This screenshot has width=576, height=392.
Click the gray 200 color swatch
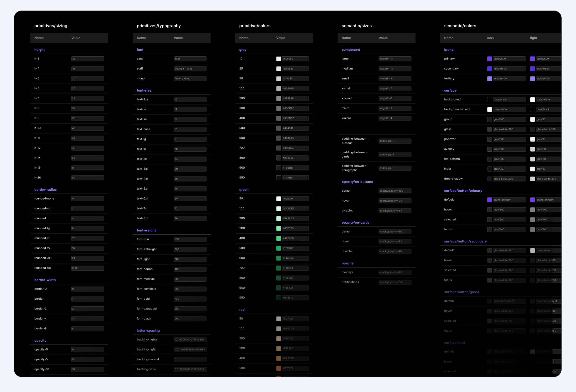click(x=279, y=98)
